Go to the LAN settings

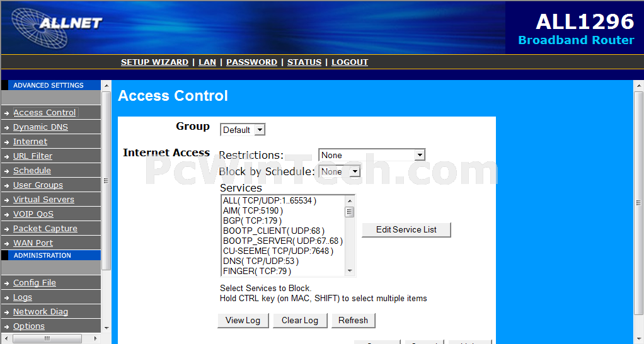(207, 62)
